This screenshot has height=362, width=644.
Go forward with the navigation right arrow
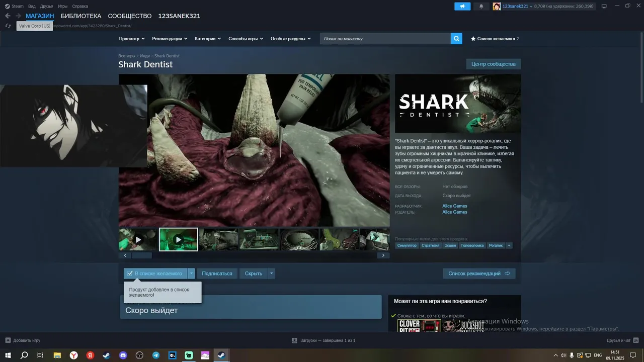(18, 16)
